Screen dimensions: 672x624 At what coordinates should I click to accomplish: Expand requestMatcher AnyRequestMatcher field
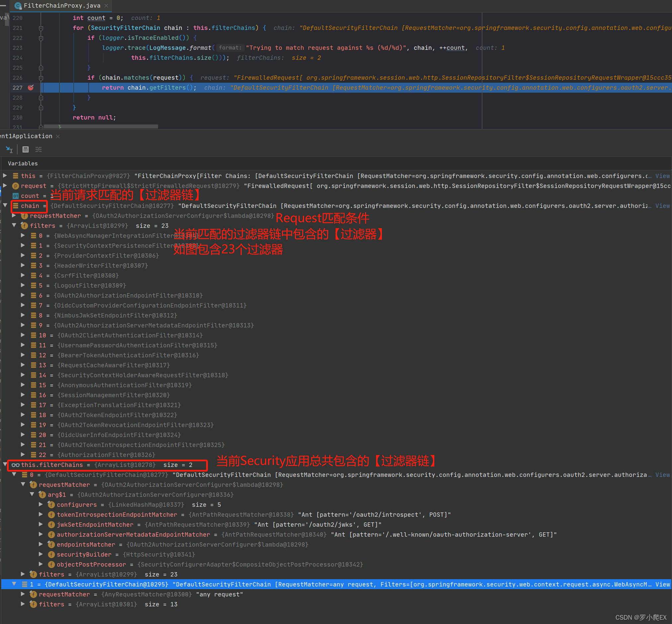[x=23, y=594]
